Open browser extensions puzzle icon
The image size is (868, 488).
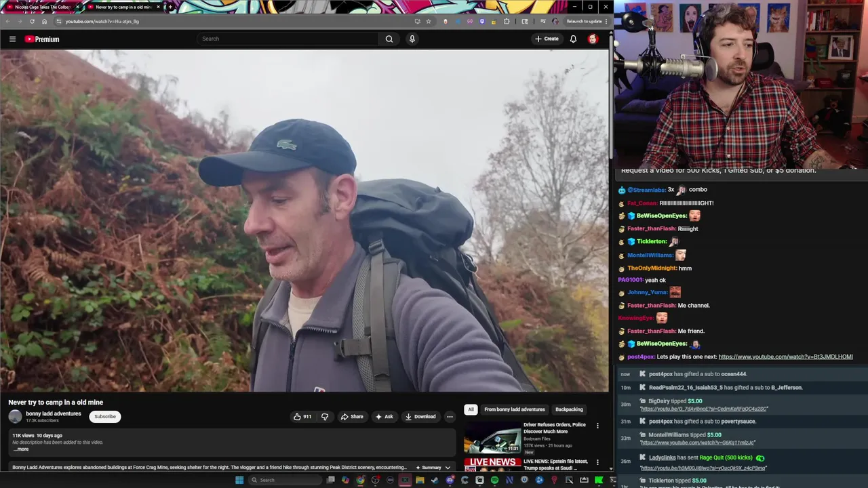pos(507,21)
